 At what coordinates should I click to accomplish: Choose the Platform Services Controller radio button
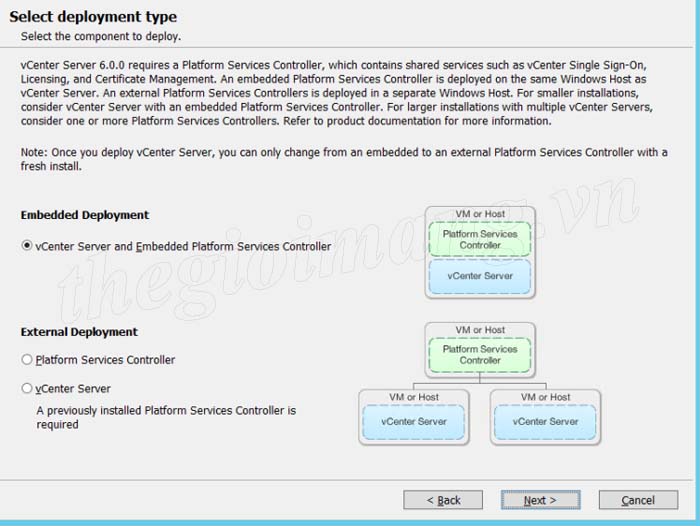click(27, 359)
